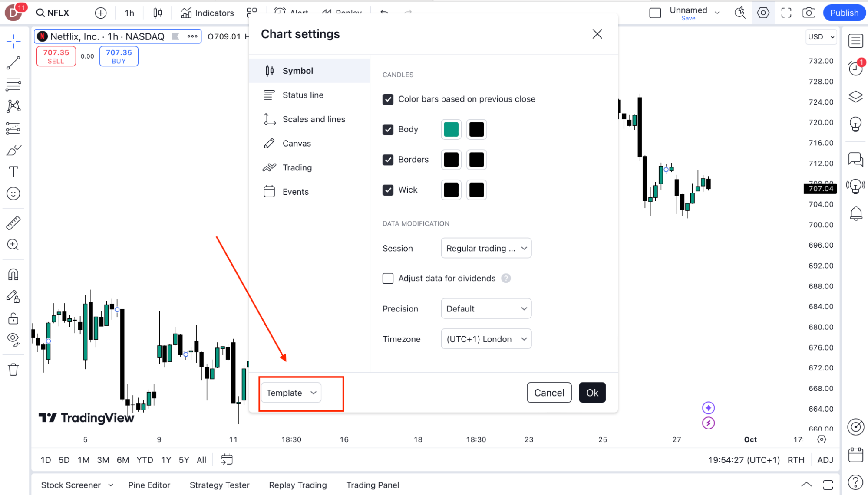Click the Cancel button
This screenshot has width=868, height=495.
coord(549,393)
